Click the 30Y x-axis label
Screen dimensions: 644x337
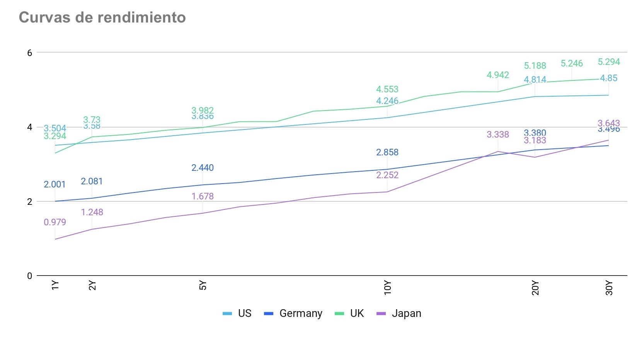click(609, 288)
